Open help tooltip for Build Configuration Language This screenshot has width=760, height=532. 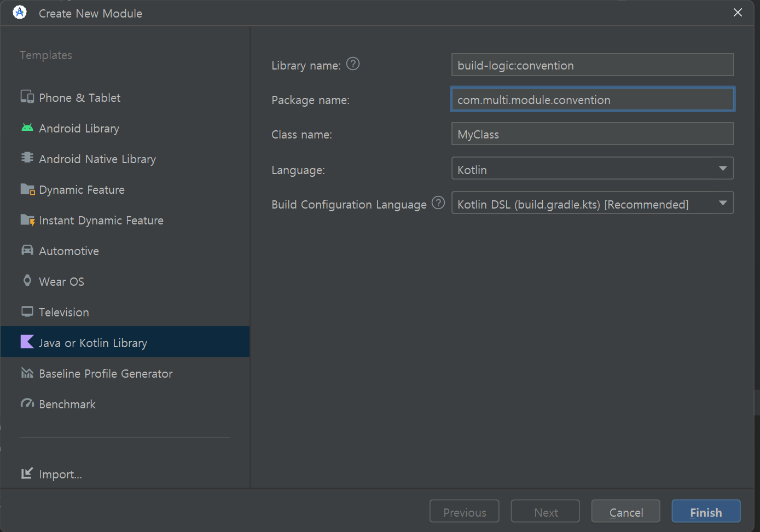coord(438,203)
